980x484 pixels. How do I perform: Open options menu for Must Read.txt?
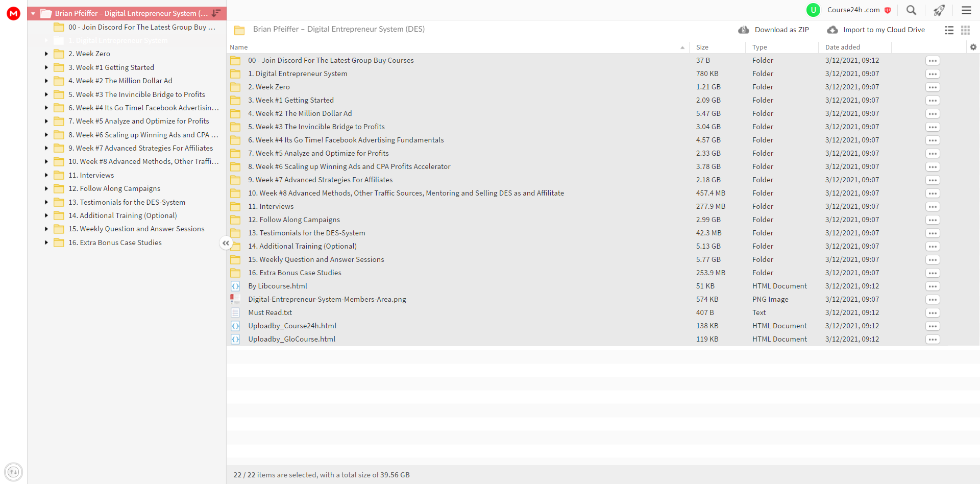933,313
